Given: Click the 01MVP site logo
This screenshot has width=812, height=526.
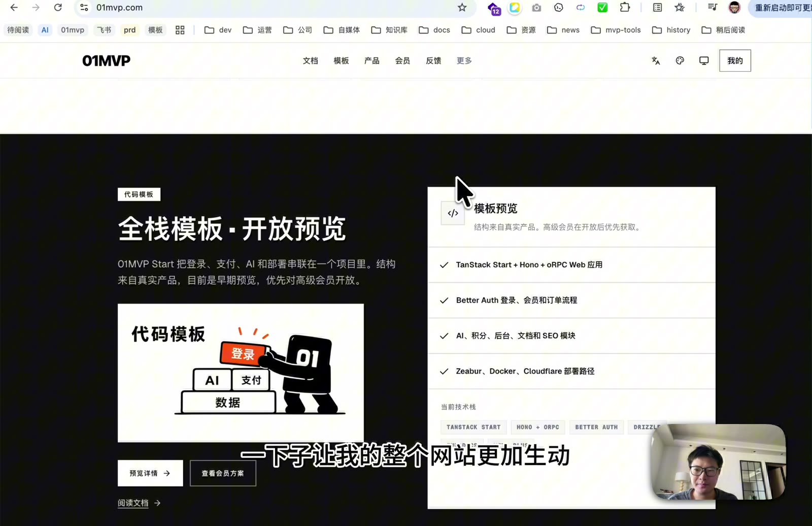Looking at the screenshot, I should [107, 60].
